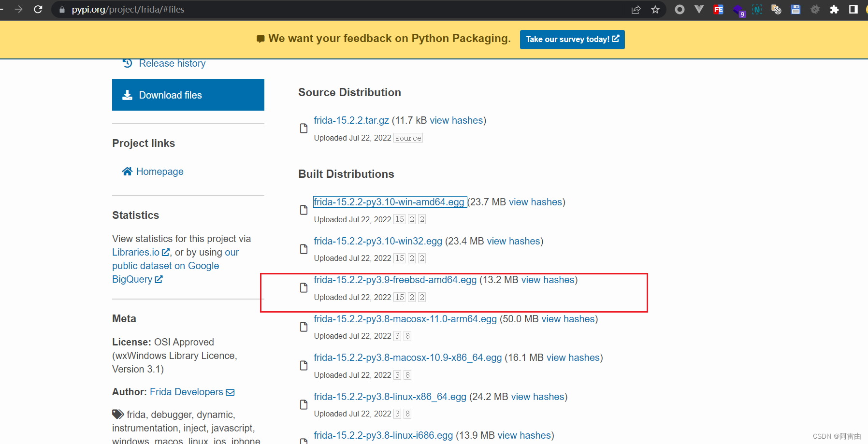Viewport: 868px width, 444px height.
Task: Click the FE extension icon in toolbar
Action: pos(718,9)
